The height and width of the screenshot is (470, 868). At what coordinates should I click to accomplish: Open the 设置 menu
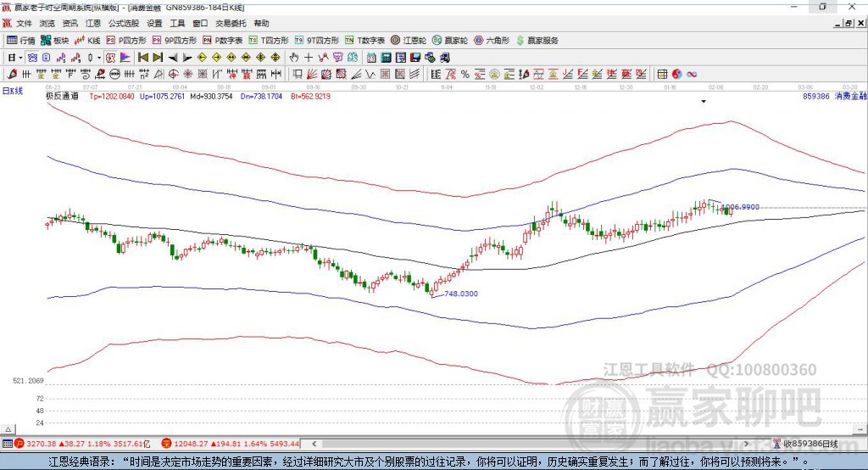pyautogui.click(x=154, y=23)
